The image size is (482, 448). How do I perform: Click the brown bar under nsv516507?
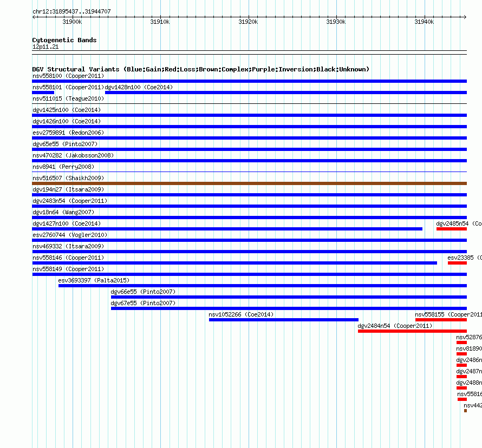(x=249, y=183)
